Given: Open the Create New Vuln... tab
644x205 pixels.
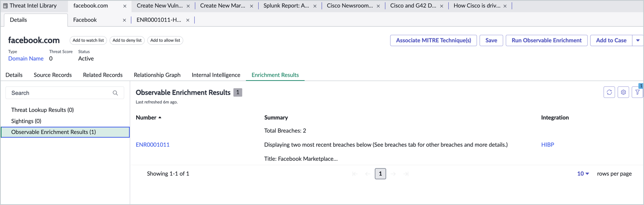Looking at the screenshot, I should 160,6.
